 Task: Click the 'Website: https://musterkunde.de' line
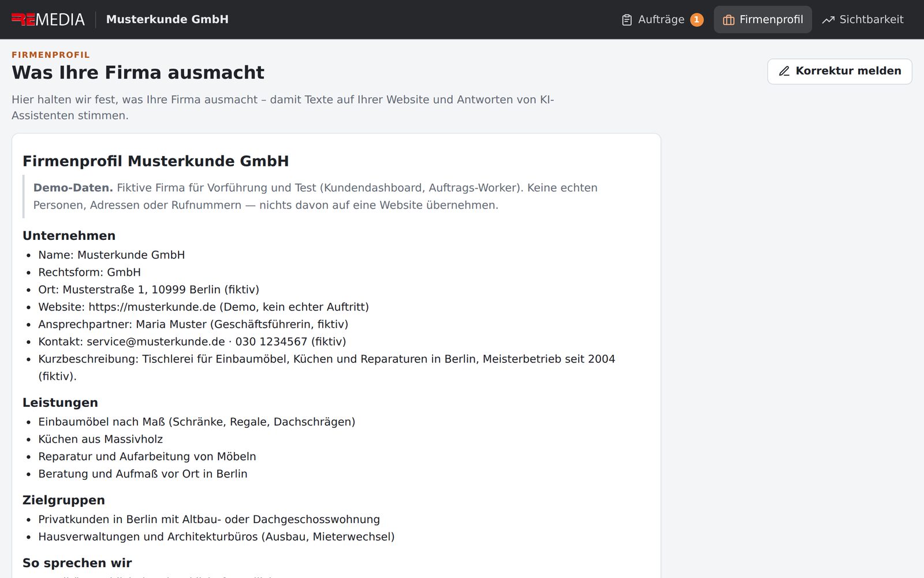(203, 307)
